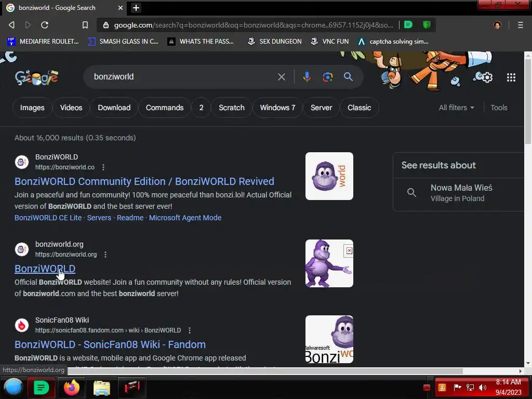Open a new browser tab
This screenshot has width=532, height=399.
pyautogui.click(x=136, y=8)
